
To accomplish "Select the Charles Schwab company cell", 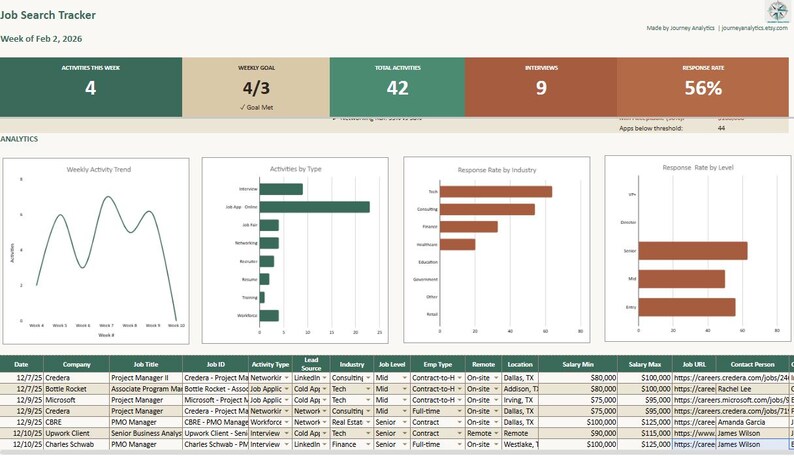I will point(76,445).
